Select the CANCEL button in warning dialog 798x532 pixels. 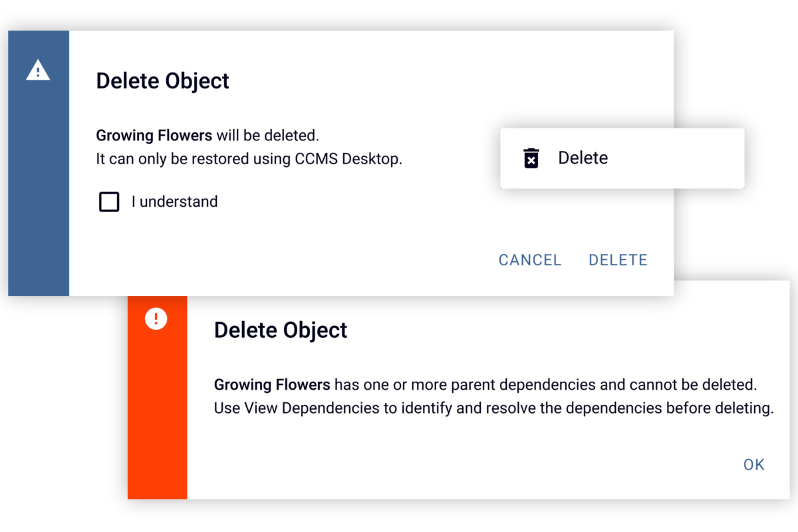530,260
